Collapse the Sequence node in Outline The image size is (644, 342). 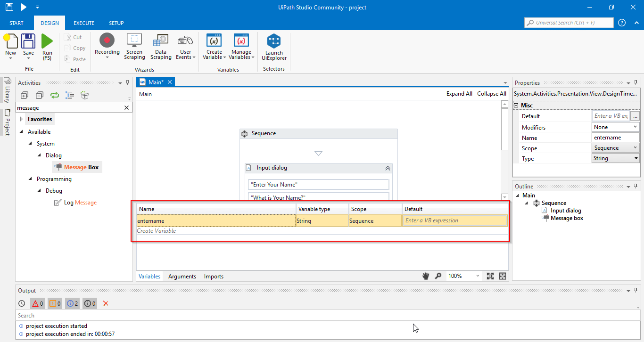[528, 203]
